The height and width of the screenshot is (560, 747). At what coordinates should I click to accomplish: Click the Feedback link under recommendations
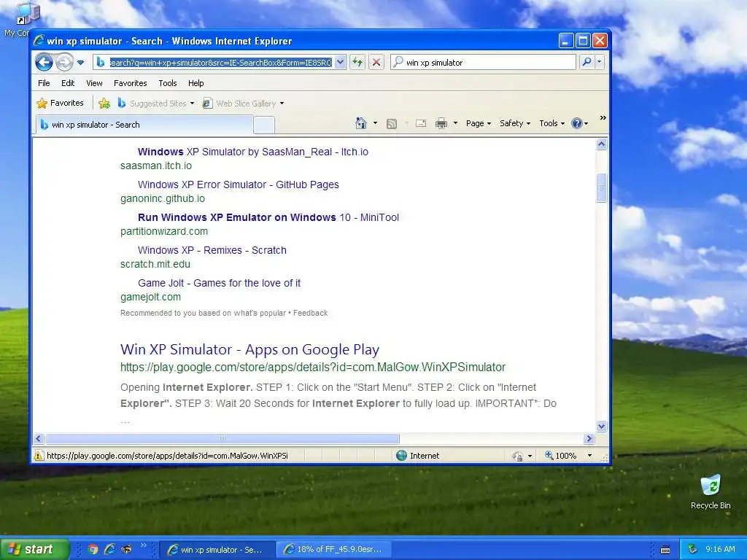click(310, 314)
